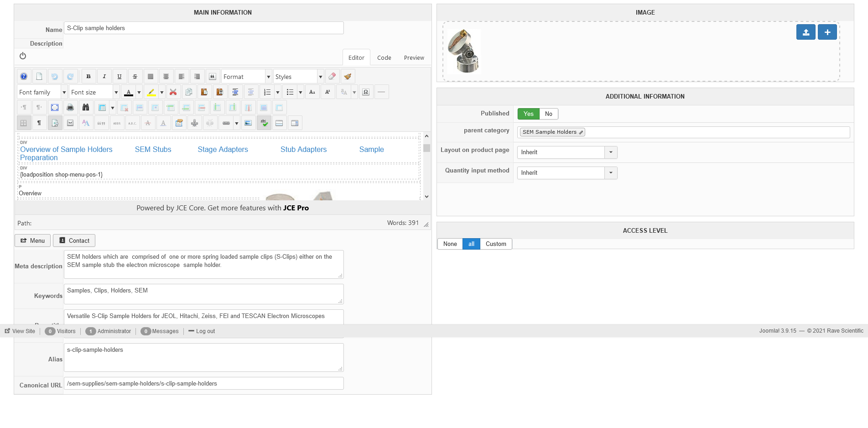Screen dimensions: 868x428
Task: Apply strikethrough formatting
Action: (x=135, y=77)
